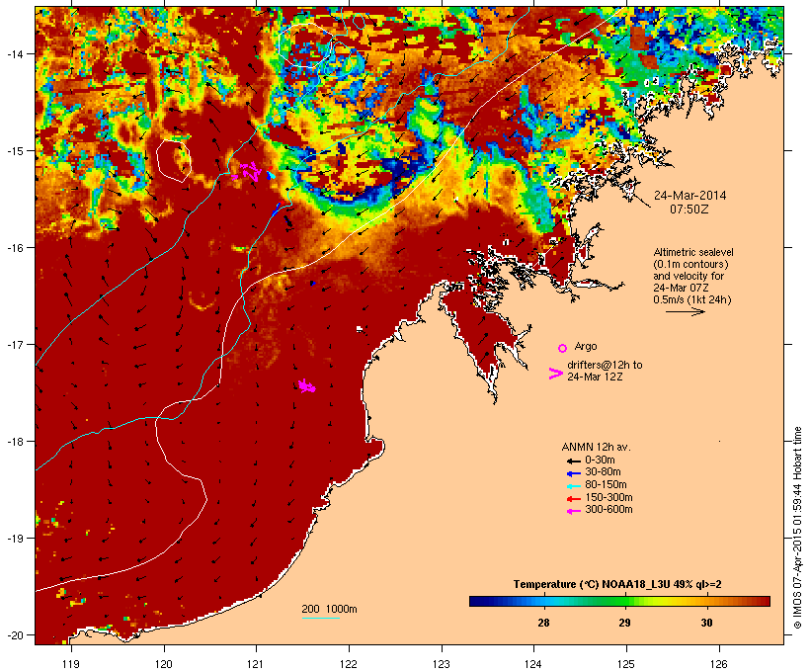Click the latitude axis label -17
Screen dimensions: 810x672
click(x=14, y=344)
